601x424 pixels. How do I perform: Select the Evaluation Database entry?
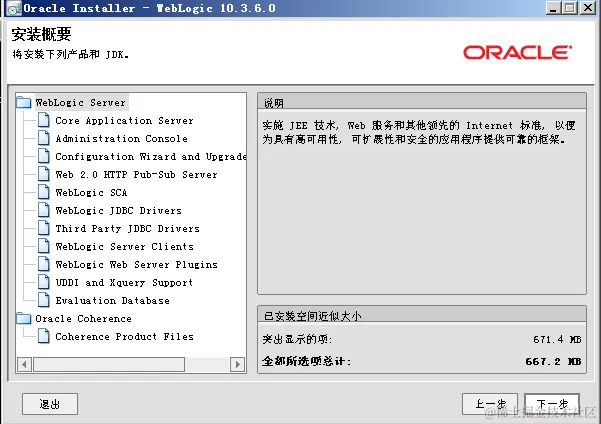112,301
